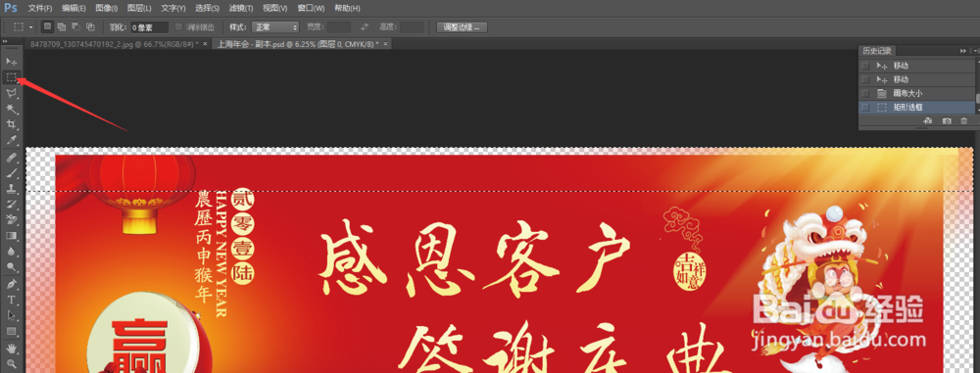Select the Horizontal Type tool
The width and height of the screenshot is (980, 373).
[11, 300]
